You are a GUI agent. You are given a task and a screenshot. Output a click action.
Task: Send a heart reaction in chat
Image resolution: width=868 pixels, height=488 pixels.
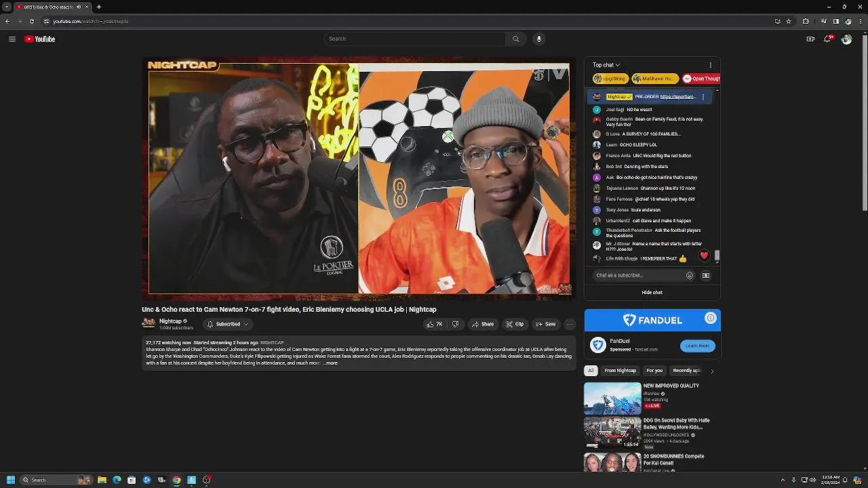point(704,256)
